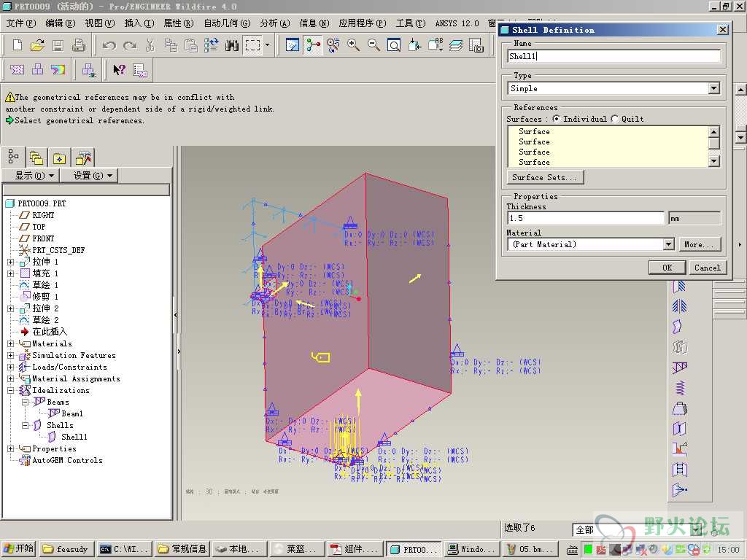Click the New file icon

click(x=18, y=45)
